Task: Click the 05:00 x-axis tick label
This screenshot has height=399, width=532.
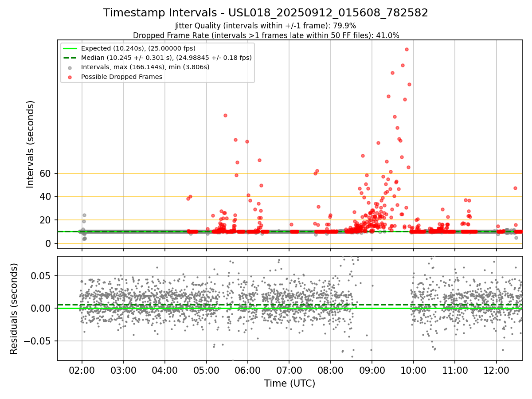Action: point(206,370)
